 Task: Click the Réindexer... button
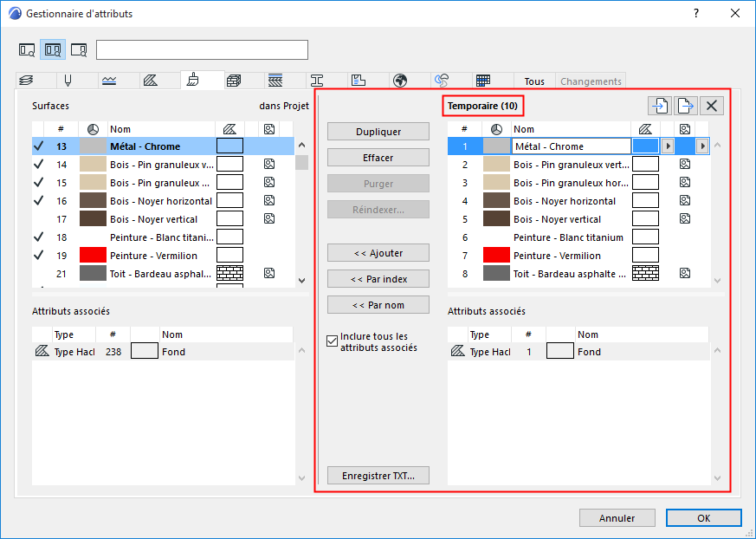click(x=378, y=210)
